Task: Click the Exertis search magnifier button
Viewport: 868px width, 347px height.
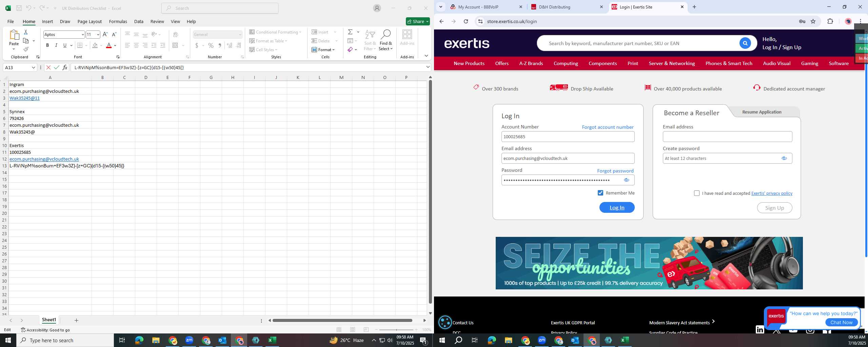Action: point(745,43)
